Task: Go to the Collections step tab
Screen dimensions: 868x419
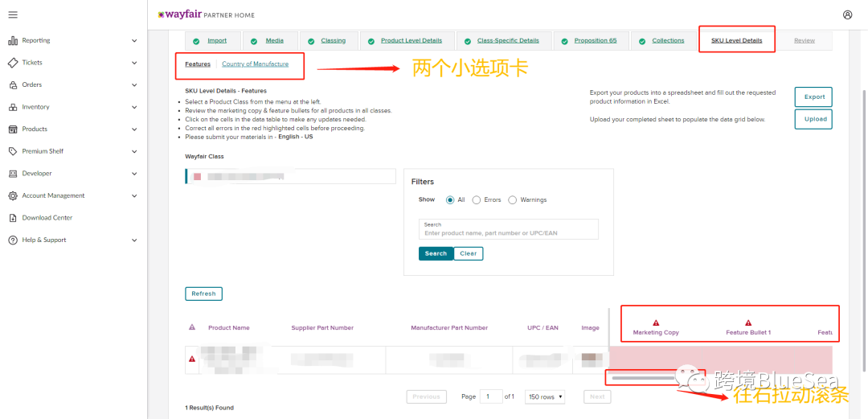Action: 668,40
